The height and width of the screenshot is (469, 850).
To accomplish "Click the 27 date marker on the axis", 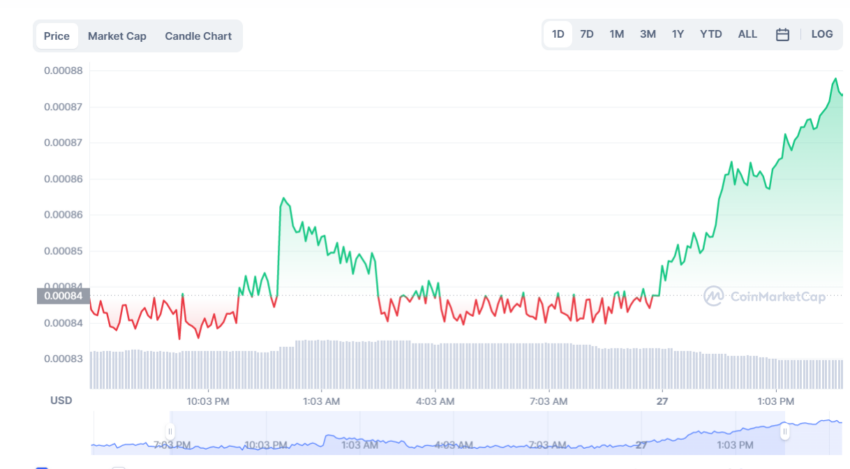I will tap(662, 401).
